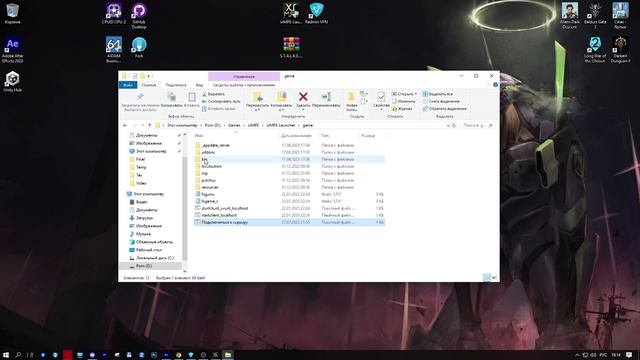Expand the Open (Открыть) dropdown arrow

416,94
